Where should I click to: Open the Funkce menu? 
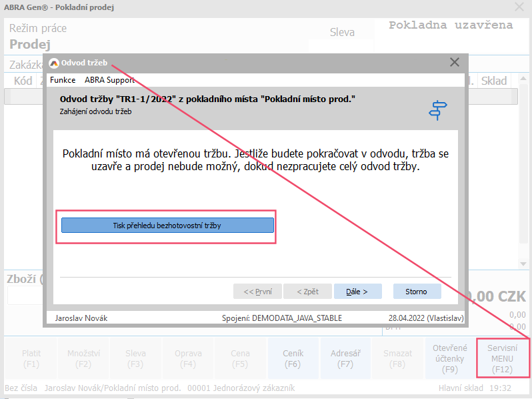(x=63, y=80)
